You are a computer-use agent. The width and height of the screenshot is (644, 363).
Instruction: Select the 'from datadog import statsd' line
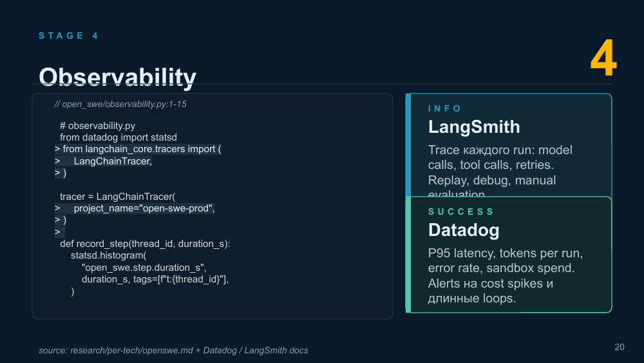118,137
